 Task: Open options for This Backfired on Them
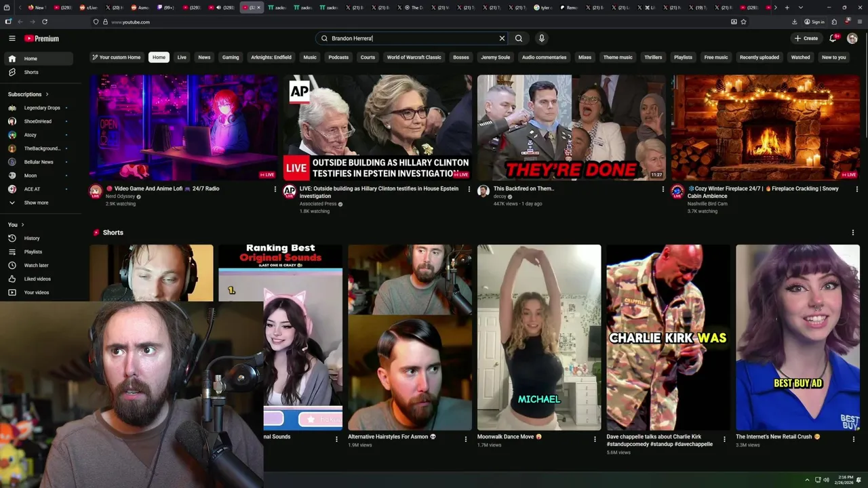coord(663,189)
